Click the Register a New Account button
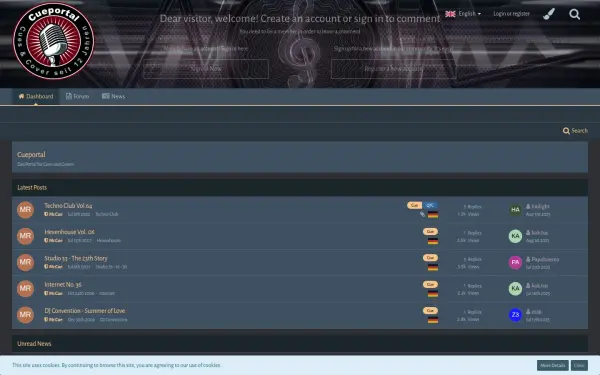The height and width of the screenshot is (375, 600). click(393, 68)
